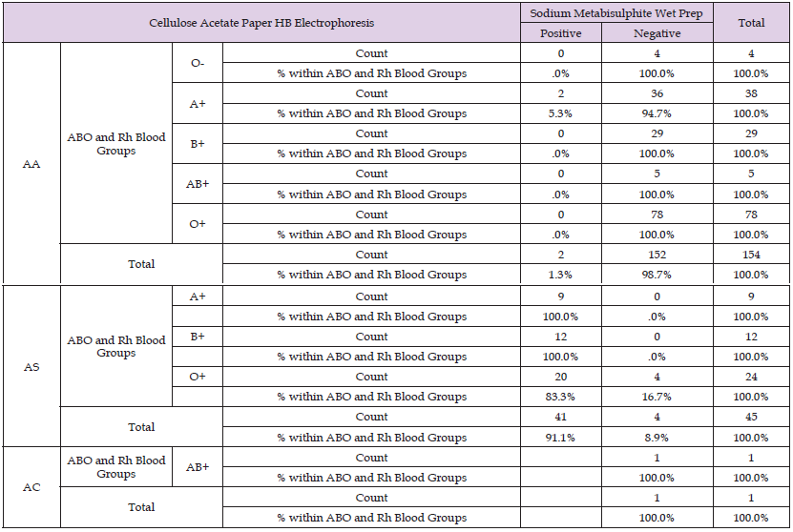Click the '152' Negative total count in AA
Image resolution: width=793 pixels, height=532 pixels.
[657, 255]
